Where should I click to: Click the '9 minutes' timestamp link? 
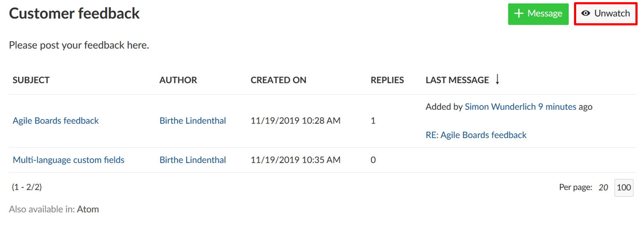tap(557, 107)
